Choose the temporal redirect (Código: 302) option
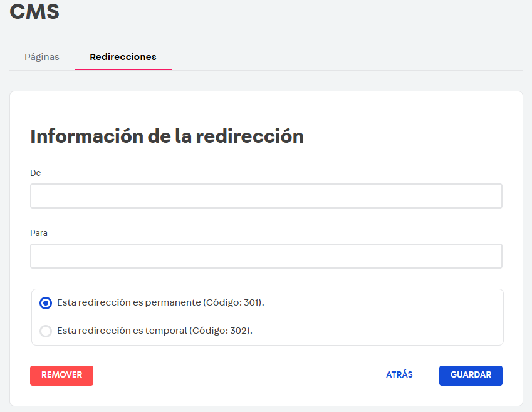 [45, 331]
